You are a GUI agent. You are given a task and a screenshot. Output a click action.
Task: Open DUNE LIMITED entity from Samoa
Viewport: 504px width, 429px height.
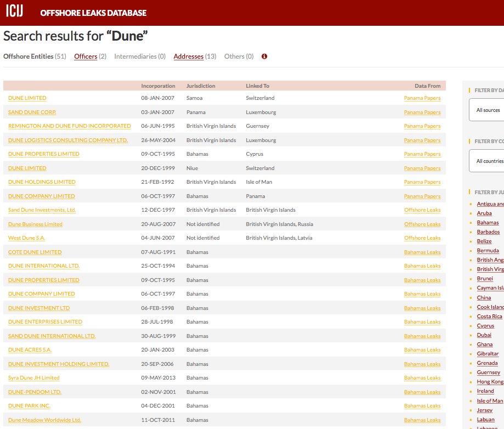[27, 98]
